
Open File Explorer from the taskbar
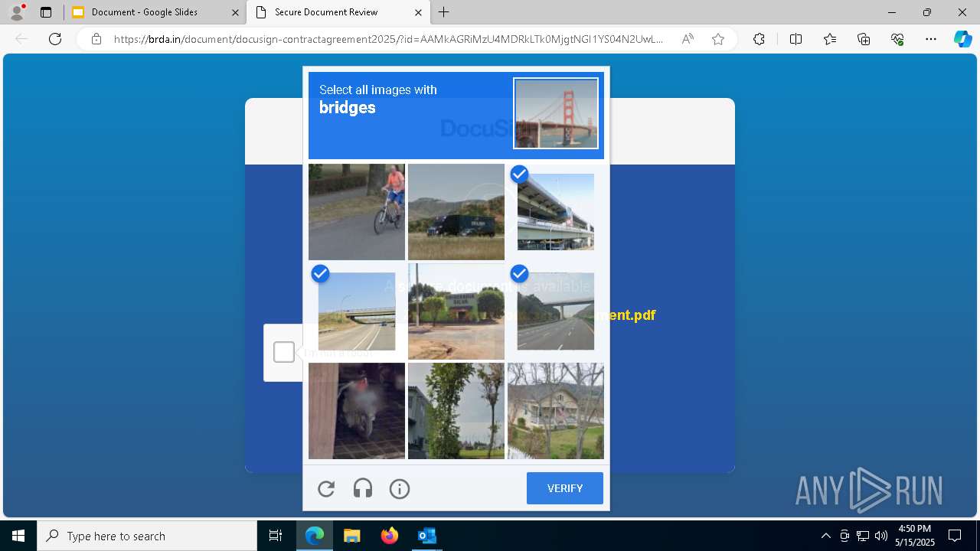tap(351, 536)
